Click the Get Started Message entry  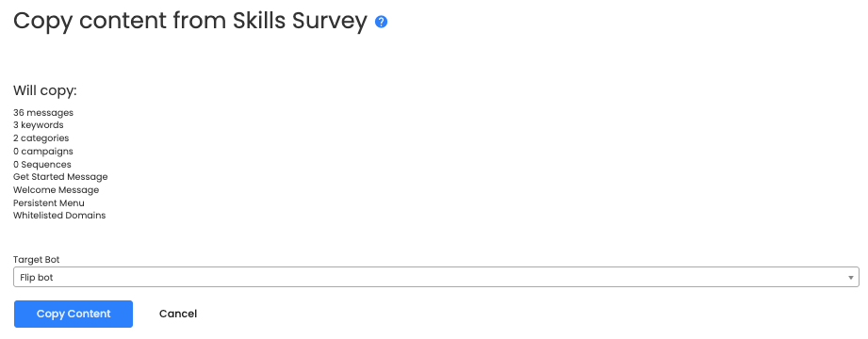[60, 177]
